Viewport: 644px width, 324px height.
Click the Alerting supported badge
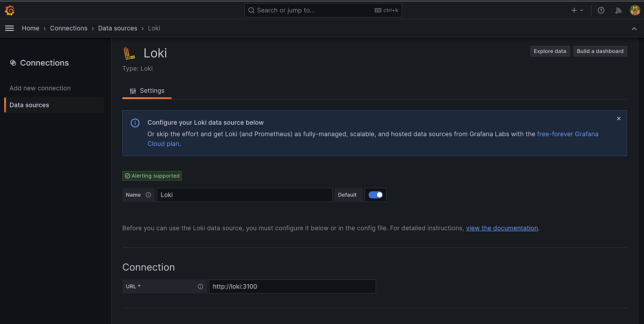tap(152, 176)
